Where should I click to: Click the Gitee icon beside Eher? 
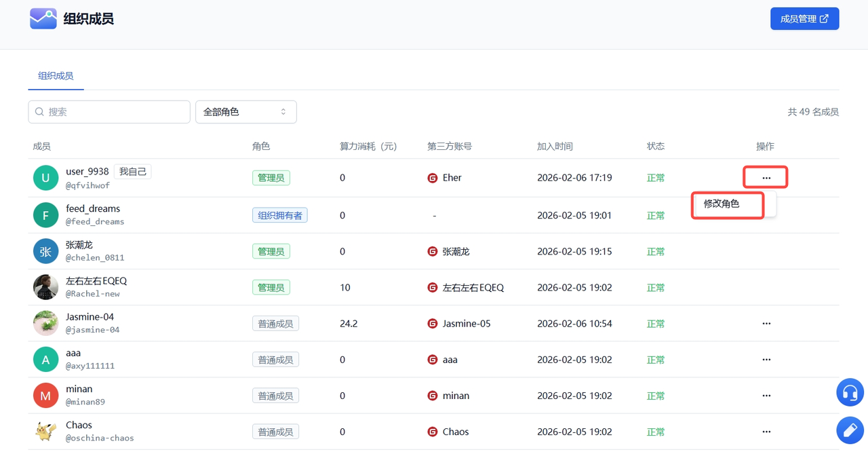[x=433, y=178]
